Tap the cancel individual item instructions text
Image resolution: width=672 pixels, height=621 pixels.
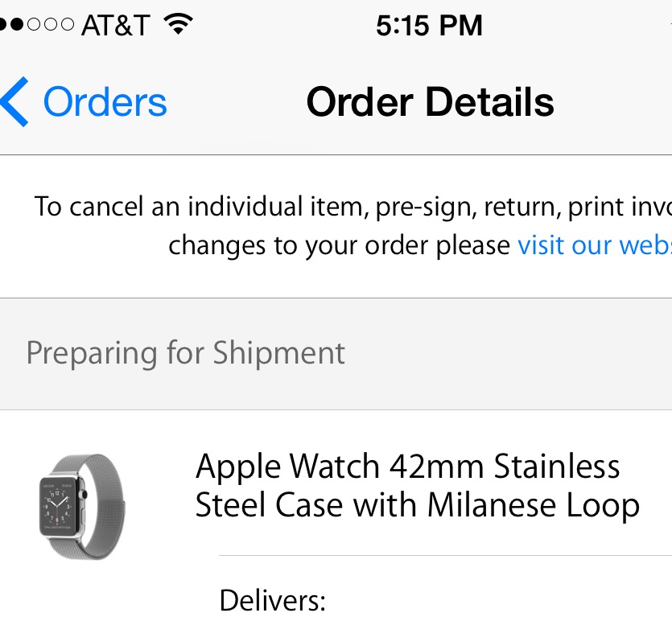(353, 226)
